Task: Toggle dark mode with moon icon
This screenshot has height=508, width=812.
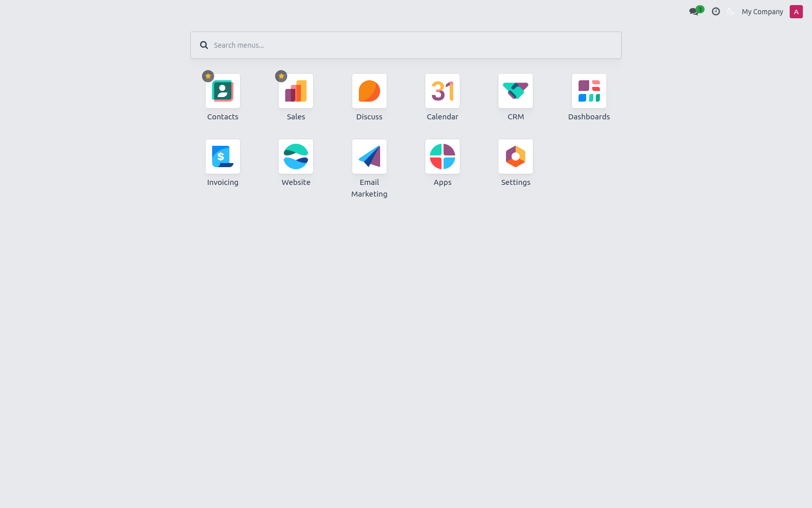Action: (731, 11)
